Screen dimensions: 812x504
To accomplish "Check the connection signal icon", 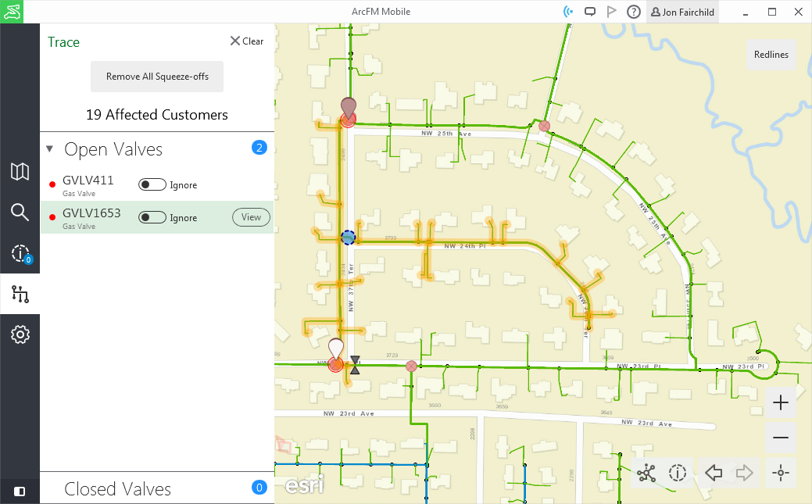I will [568, 12].
